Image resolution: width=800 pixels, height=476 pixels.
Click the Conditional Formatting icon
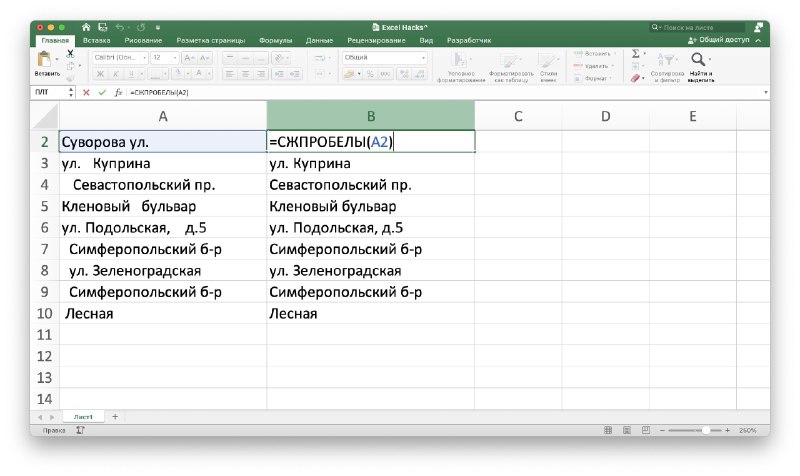[459, 60]
